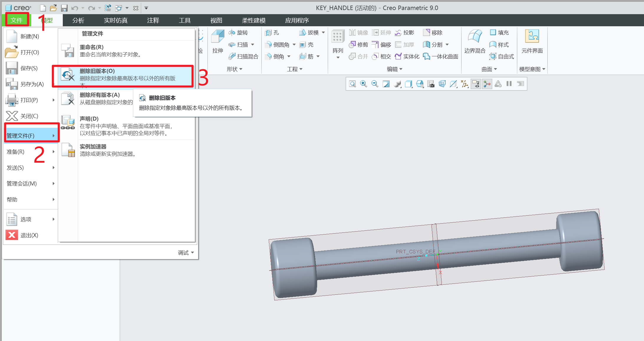Open the 倒圆角 dropdown arrow
This screenshot has width=644, height=341.
[294, 45]
